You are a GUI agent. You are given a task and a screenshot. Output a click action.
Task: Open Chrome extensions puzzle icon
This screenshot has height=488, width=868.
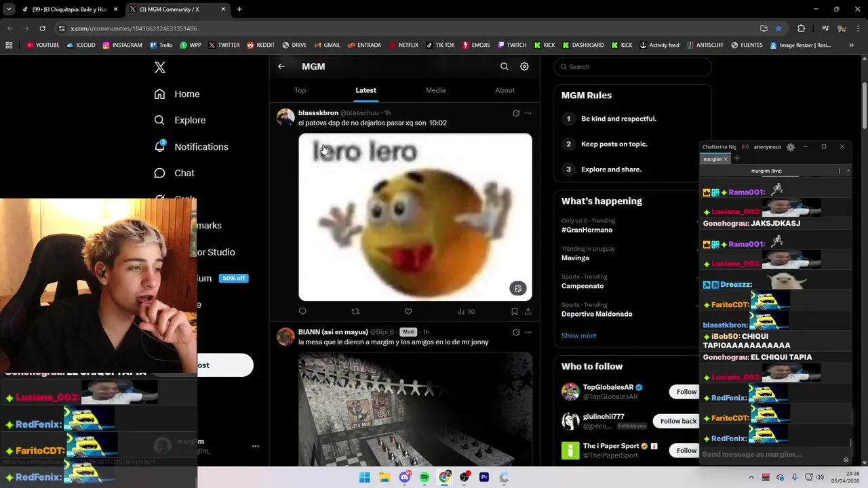click(x=801, y=28)
